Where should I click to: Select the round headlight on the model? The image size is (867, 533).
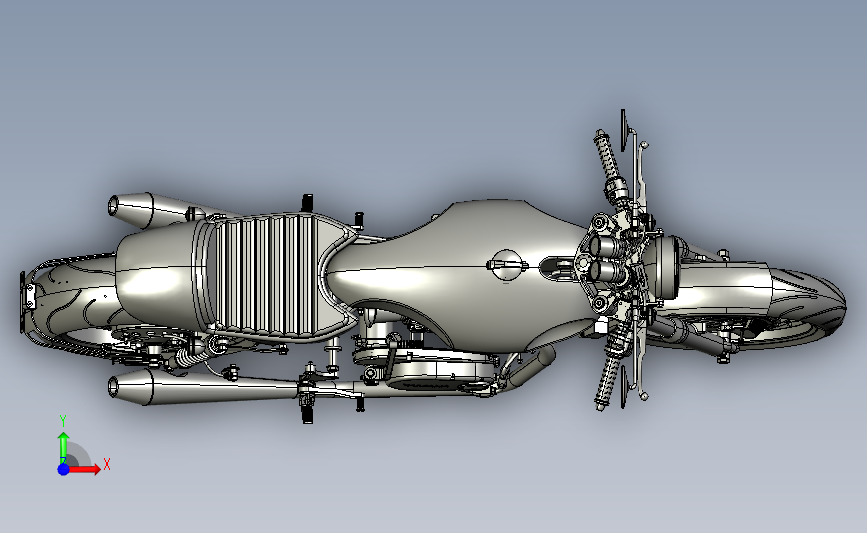point(664,267)
